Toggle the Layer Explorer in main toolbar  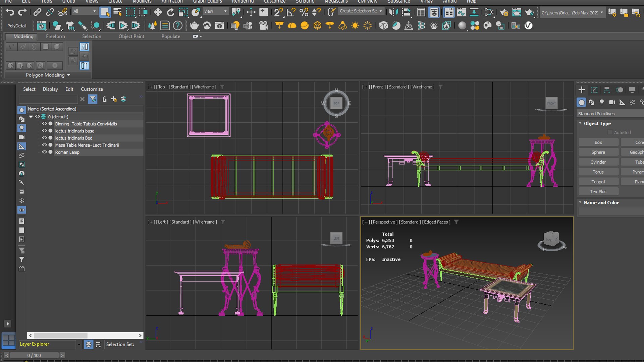pyautogui.click(x=434, y=12)
